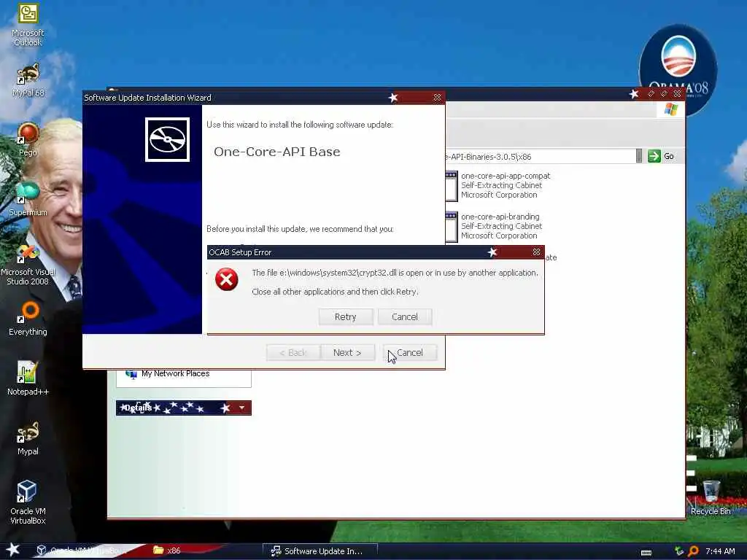The width and height of the screenshot is (747, 560).
Task: Close the x86 Explorer window
Action: (677, 94)
